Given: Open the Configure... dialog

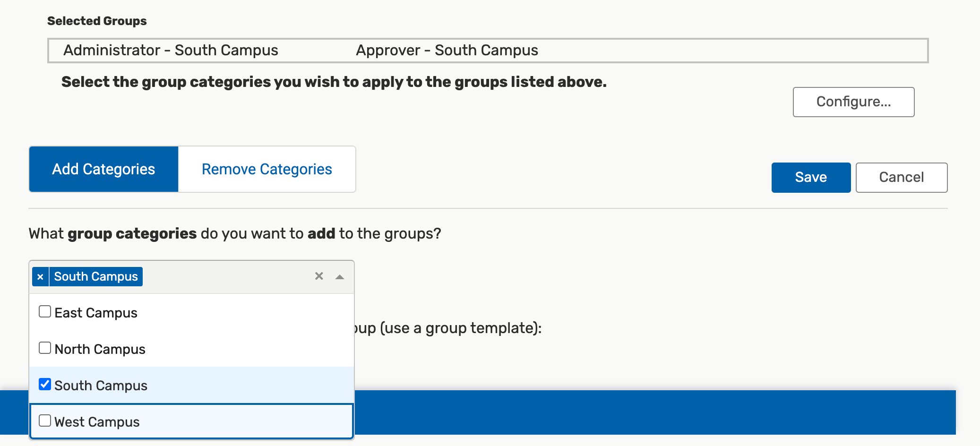Looking at the screenshot, I should tap(853, 102).
